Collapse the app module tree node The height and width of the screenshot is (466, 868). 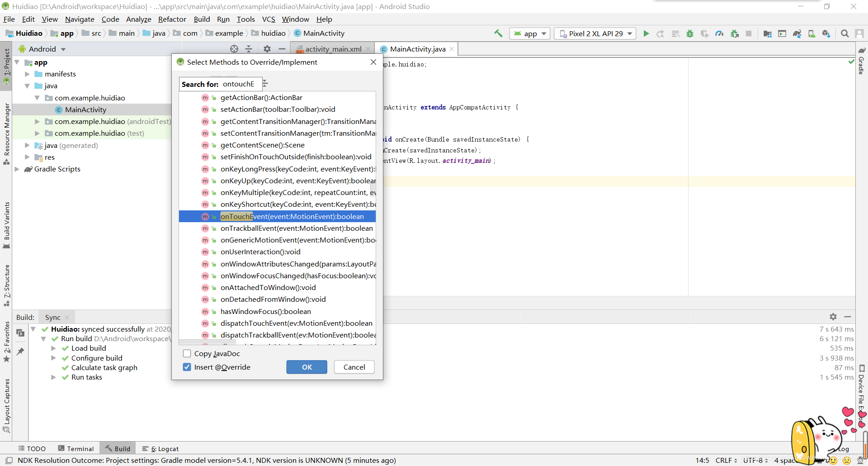[x=17, y=62]
